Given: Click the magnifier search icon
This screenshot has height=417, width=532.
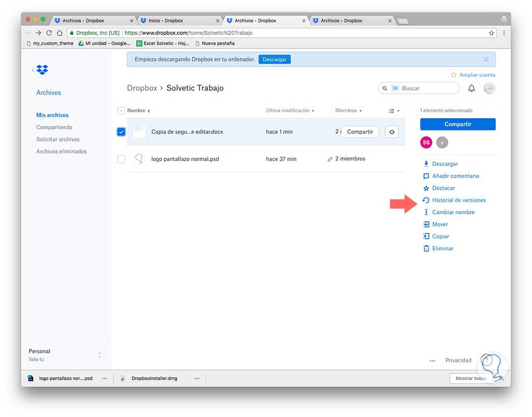Looking at the screenshot, I should [385, 88].
